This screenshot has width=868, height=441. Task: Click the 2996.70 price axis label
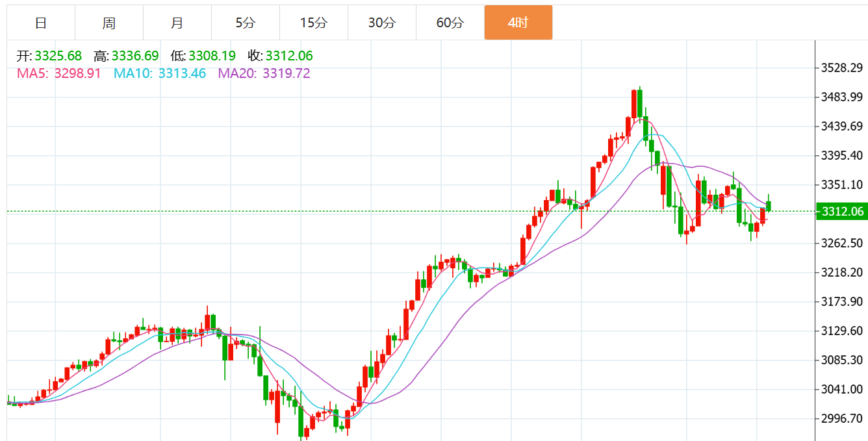842,418
